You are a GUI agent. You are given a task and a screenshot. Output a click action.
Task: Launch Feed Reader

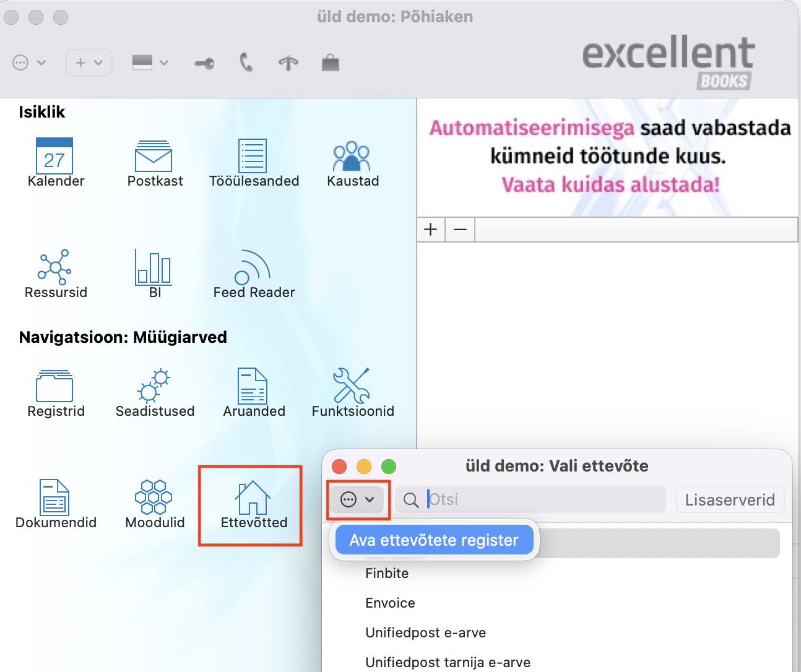tap(253, 267)
